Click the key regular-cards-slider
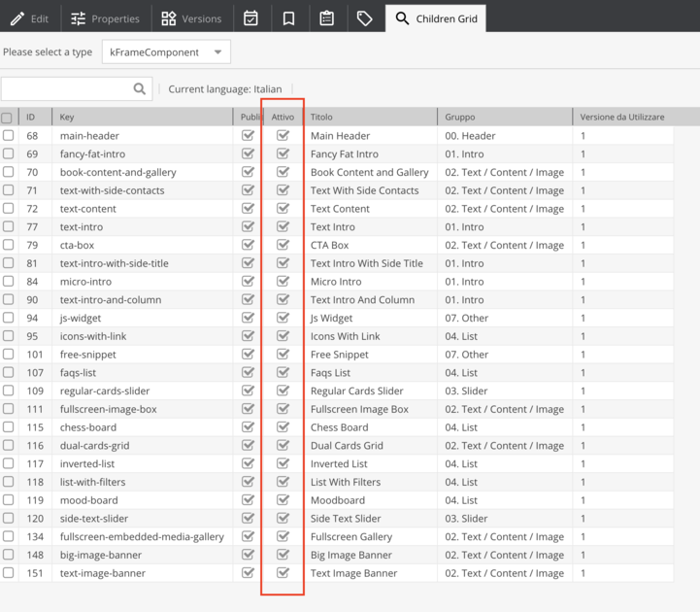This screenshot has height=612, width=700. [105, 391]
